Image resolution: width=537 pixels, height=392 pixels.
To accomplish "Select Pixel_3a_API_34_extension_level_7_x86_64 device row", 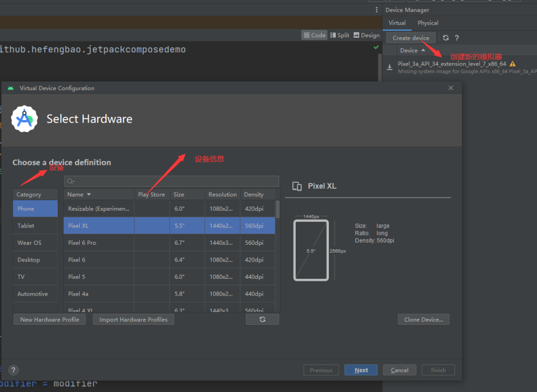I will point(459,67).
